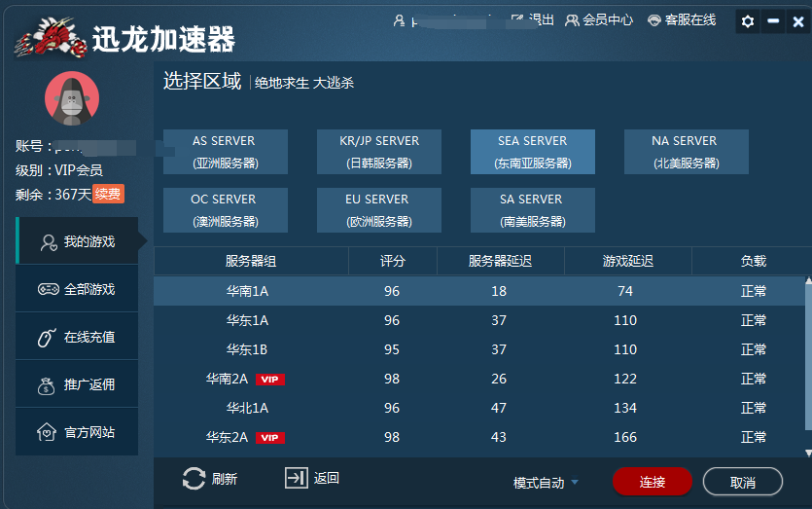The width and height of the screenshot is (812, 509).
Task: Click the user avatar gorilla picture
Action: click(71, 98)
